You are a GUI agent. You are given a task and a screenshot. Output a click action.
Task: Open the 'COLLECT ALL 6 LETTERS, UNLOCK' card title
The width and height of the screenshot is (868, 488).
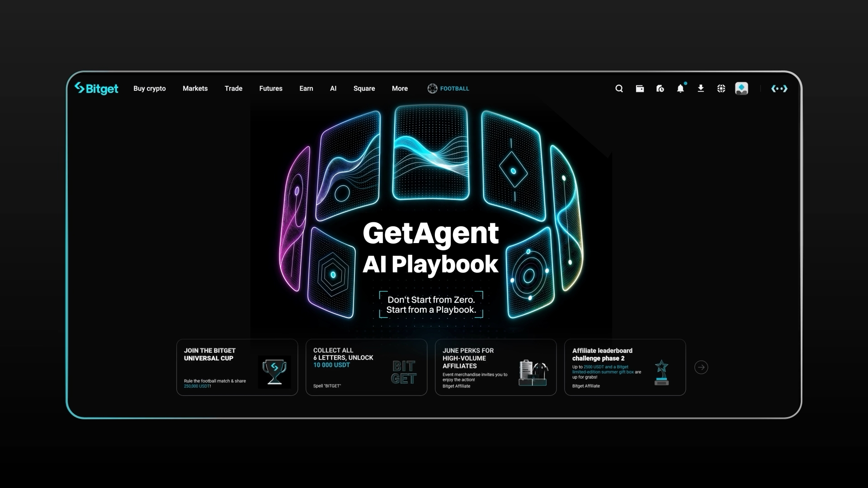[343, 354]
